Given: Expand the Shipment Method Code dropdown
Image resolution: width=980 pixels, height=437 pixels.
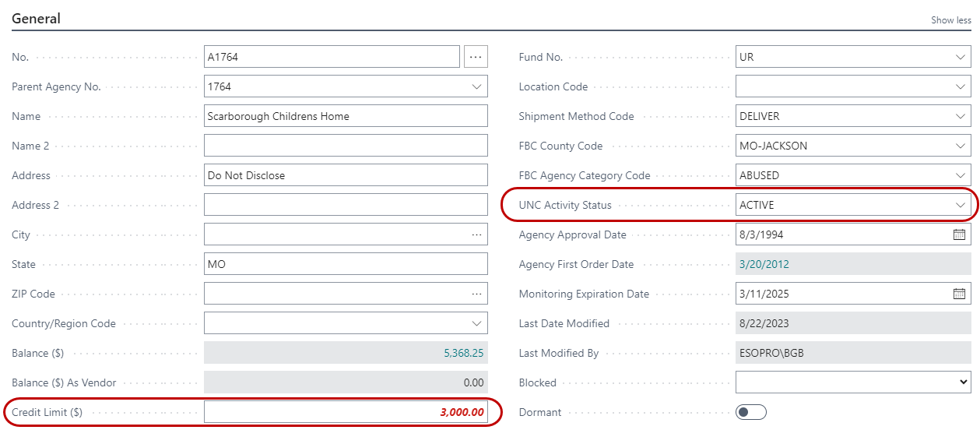Looking at the screenshot, I should (x=960, y=116).
